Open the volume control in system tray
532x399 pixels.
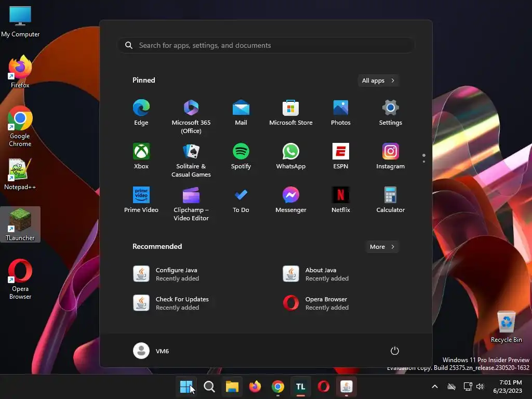pos(480,387)
